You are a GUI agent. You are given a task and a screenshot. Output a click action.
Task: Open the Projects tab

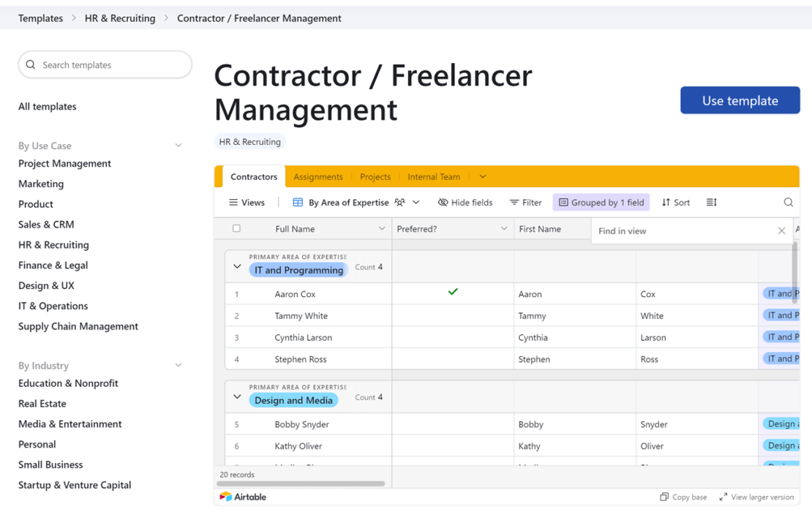coord(375,176)
